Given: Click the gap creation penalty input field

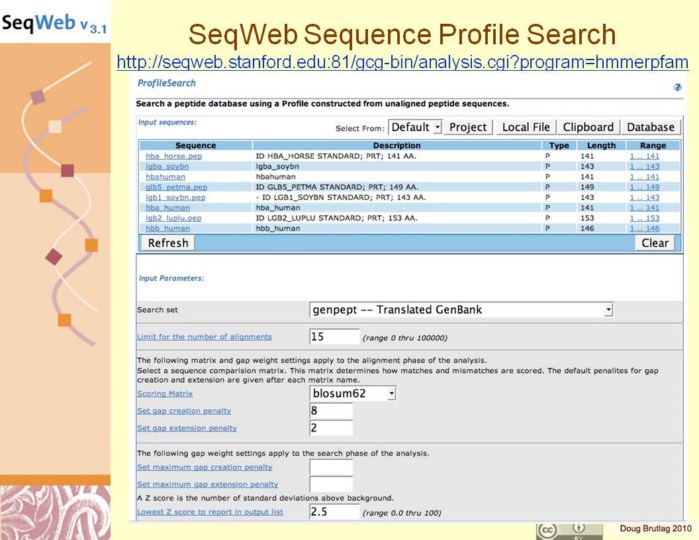Looking at the screenshot, I should [x=331, y=411].
